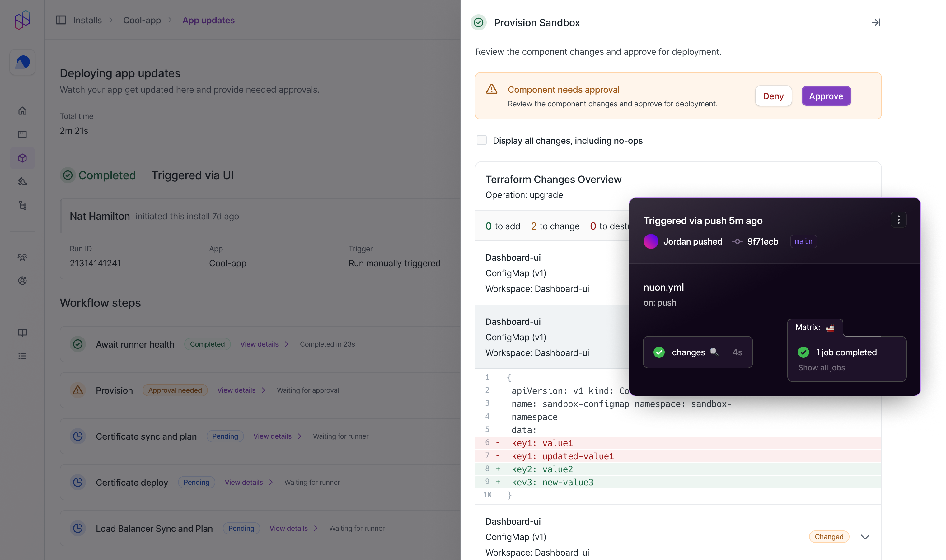The width and height of the screenshot is (946, 560).
Task: Navigate to Installs breadcrumb
Action: point(87,20)
